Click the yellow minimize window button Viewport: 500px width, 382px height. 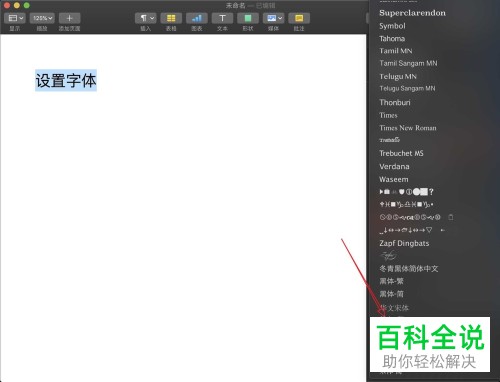(17, 5)
